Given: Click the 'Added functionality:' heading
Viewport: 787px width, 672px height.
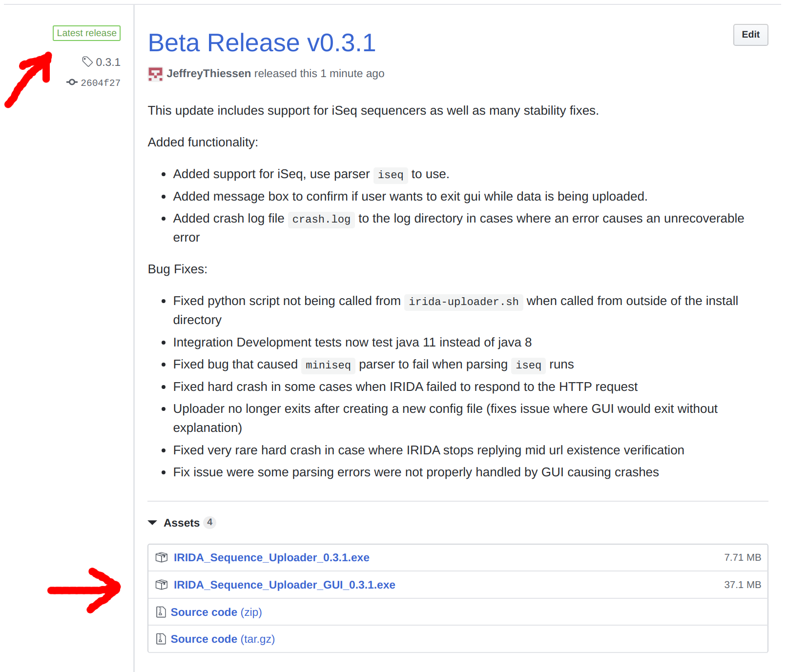Looking at the screenshot, I should click(203, 142).
